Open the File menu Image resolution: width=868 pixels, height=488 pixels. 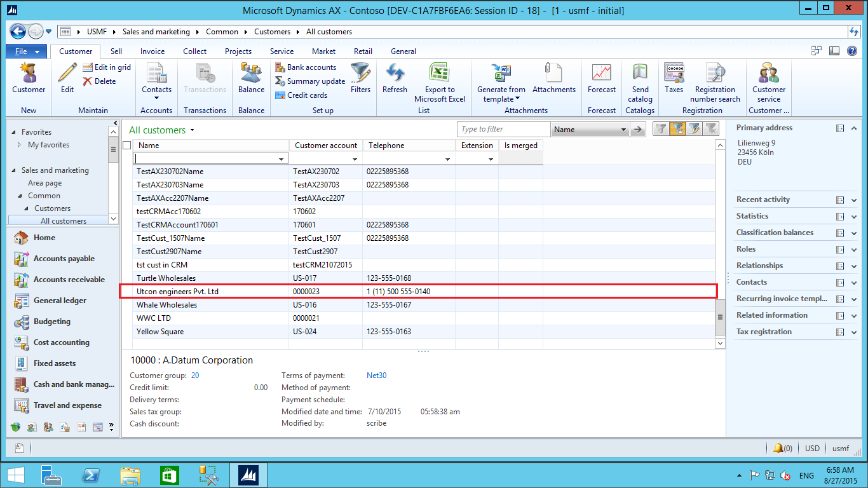(27, 51)
